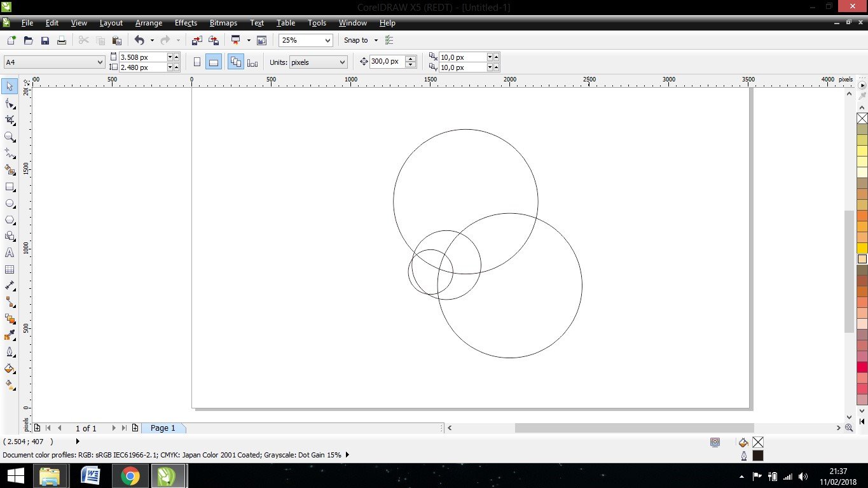
Task: Select the Connector tool
Action: (x=10, y=303)
